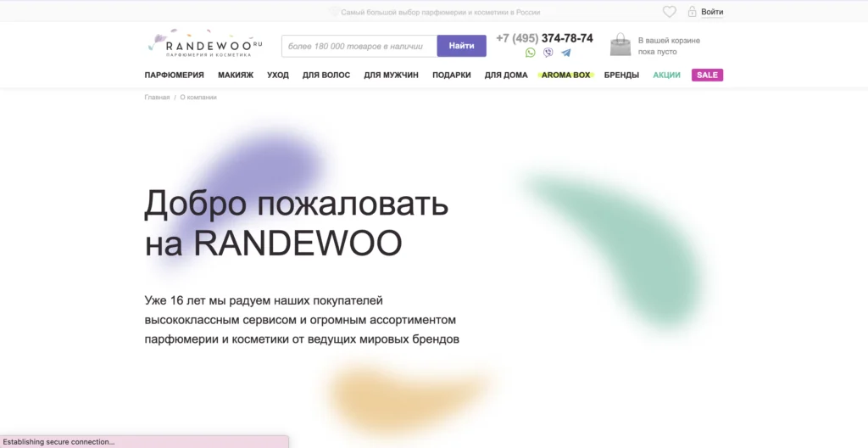This screenshot has height=448, width=868.
Task: Open the ПАРФЮМЕРИЯ menu
Action: tap(175, 75)
